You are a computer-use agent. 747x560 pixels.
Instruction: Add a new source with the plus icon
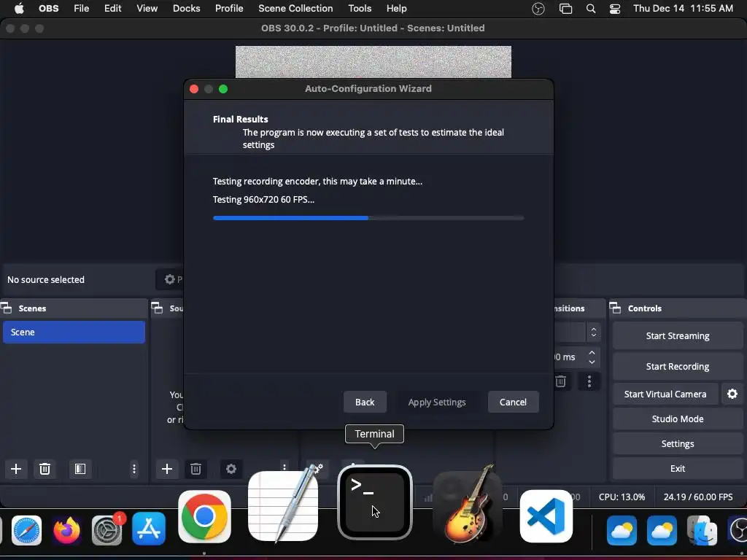coord(167,469)
